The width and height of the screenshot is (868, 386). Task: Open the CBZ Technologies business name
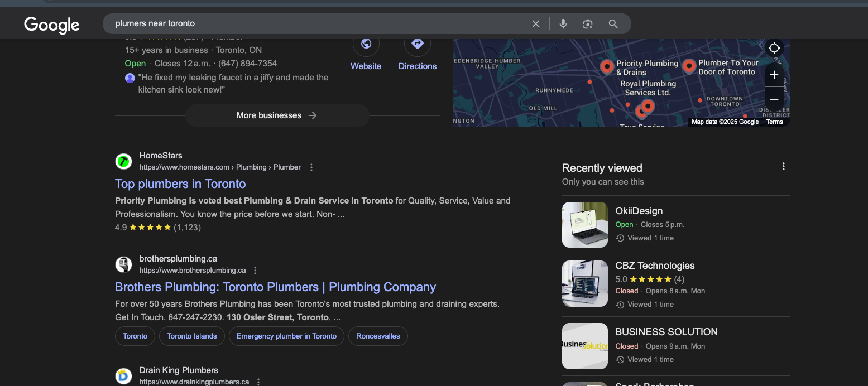click(655, 266)
